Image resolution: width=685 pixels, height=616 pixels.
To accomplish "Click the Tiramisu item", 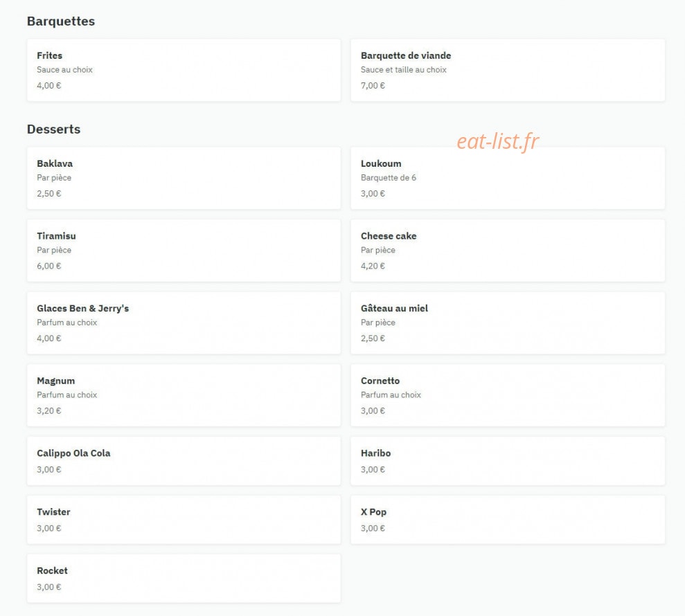I will [184, 251].
